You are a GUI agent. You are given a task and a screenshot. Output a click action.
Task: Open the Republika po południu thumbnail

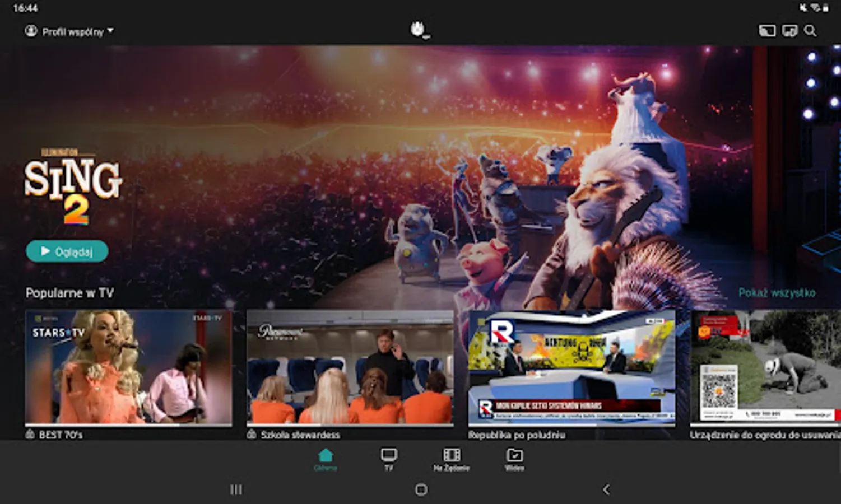[571, 368]
